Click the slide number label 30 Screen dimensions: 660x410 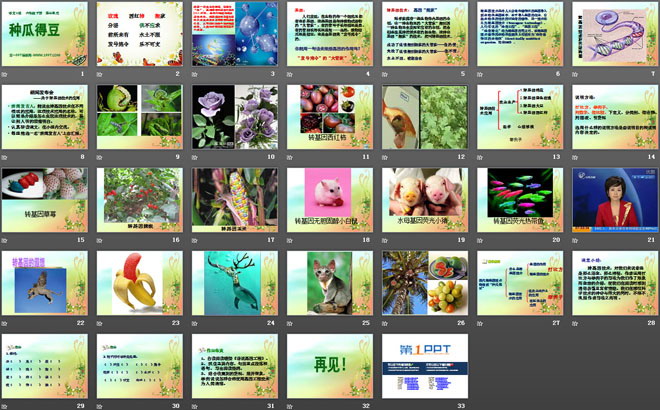176,406
